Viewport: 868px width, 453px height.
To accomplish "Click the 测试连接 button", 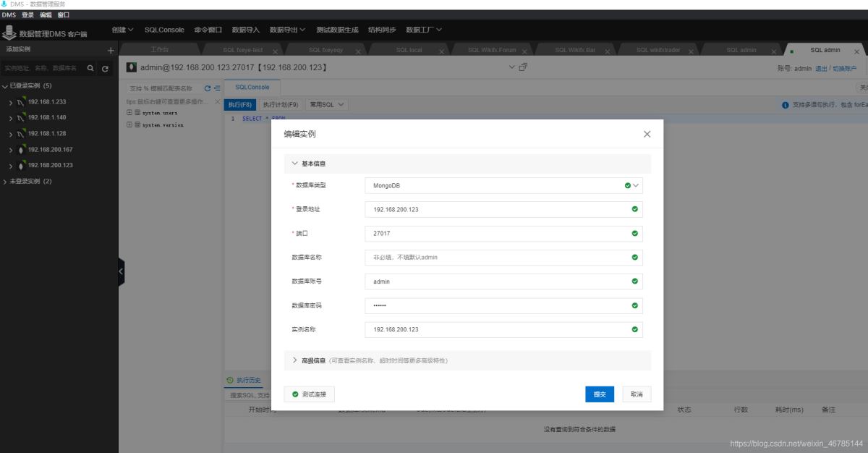I will pyautogui.click(x=310, y=394).
